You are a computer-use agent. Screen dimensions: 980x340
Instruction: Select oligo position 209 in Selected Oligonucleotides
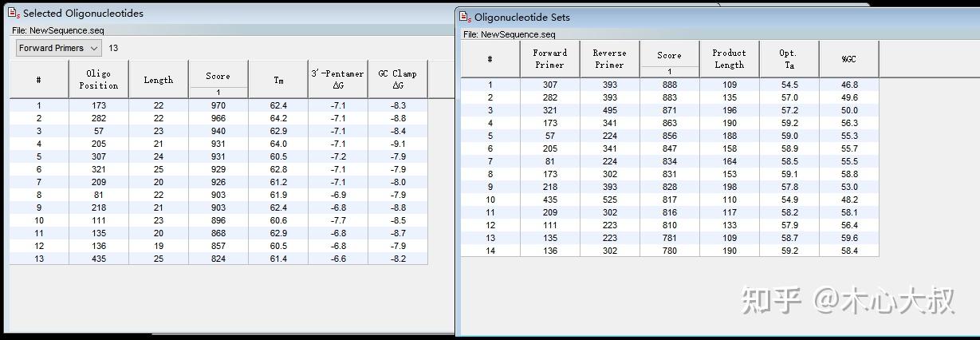click(99, 182)
